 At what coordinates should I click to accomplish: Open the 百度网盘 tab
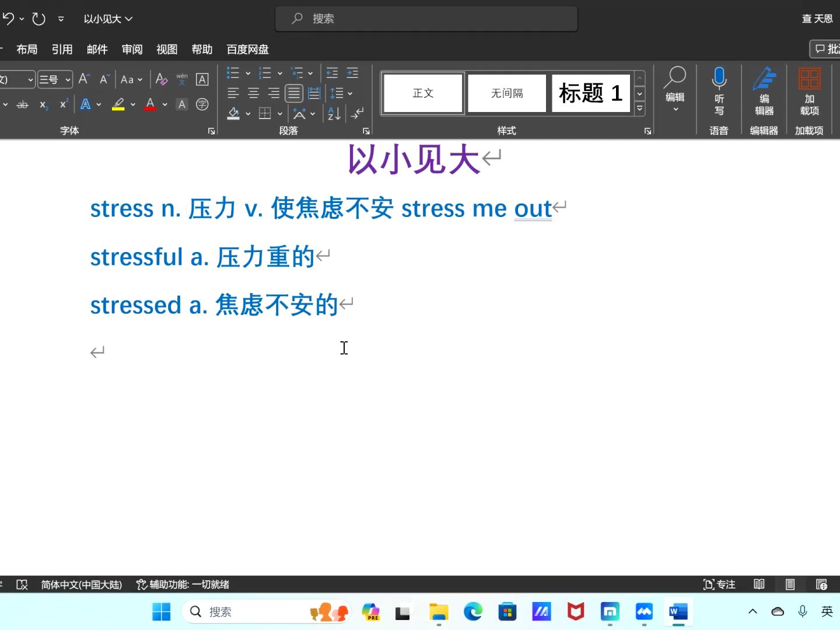(x=247, y=50)
